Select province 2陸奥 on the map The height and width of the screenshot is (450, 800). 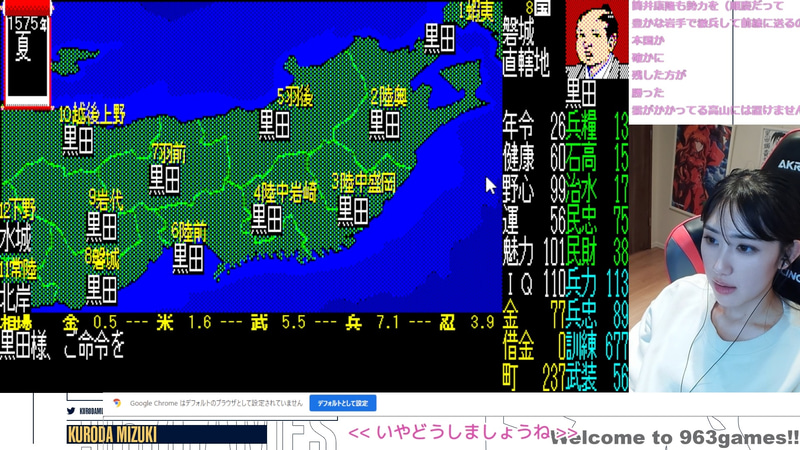(389, 97)
